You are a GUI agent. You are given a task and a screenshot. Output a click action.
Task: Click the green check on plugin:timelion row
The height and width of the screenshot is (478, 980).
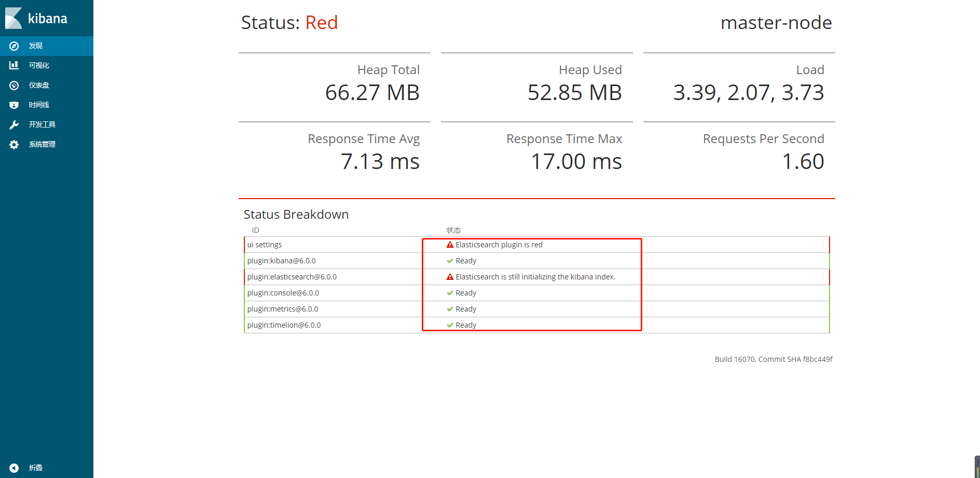coord(450,325)
